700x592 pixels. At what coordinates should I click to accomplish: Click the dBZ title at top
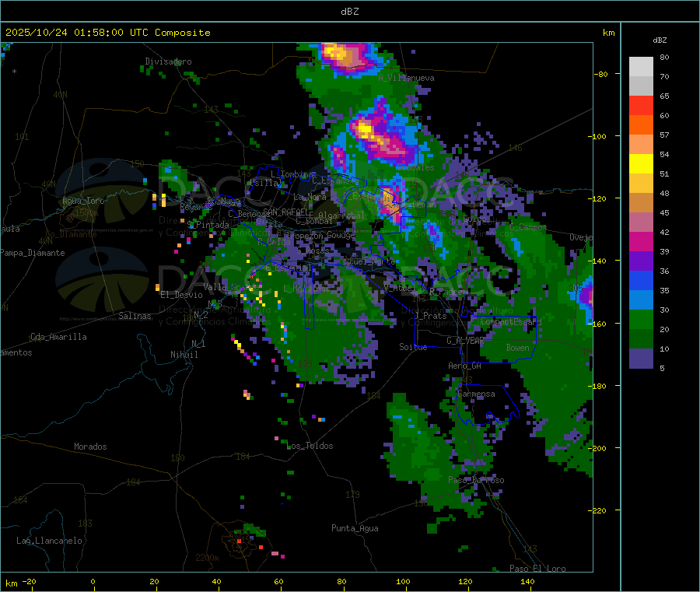point(349,12)
